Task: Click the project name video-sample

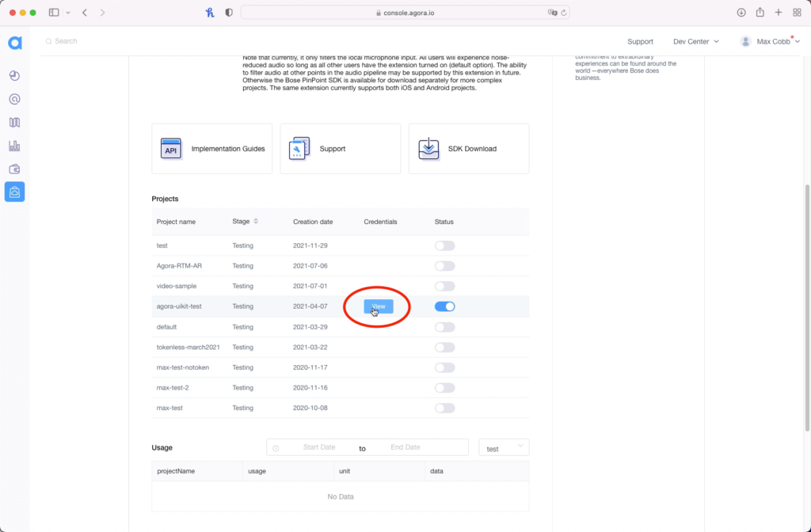Action: click(177, 287)
